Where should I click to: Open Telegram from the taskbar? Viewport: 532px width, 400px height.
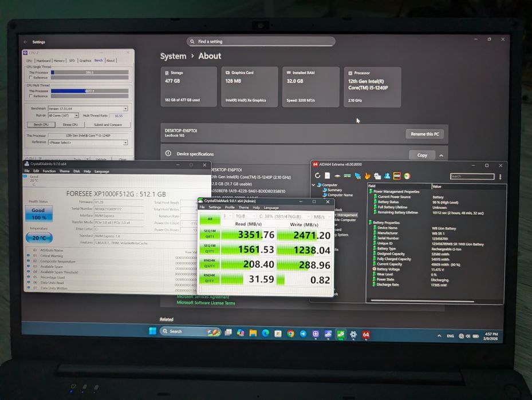[303, 334]
